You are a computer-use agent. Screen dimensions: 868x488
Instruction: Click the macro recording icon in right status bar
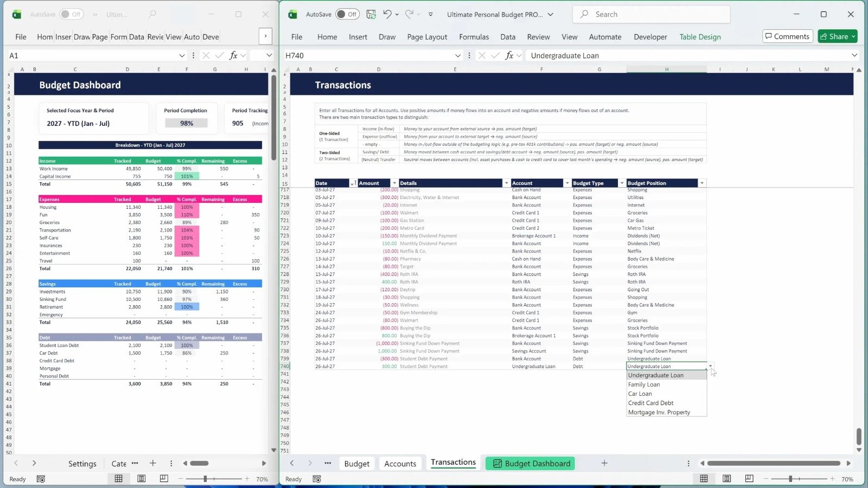pos(317,479)
